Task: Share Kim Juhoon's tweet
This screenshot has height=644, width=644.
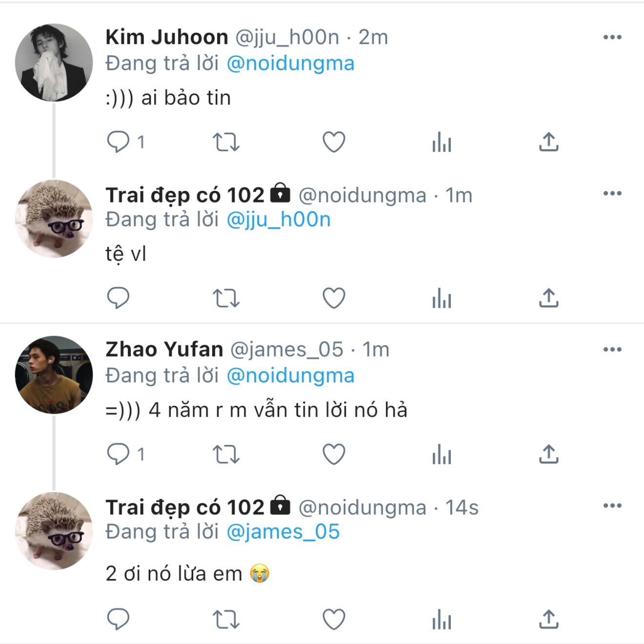Action: (548, 141)
